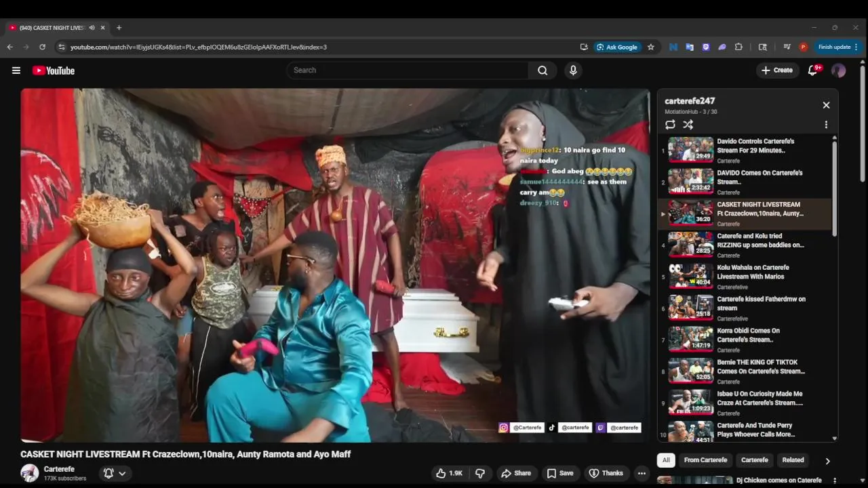The height and width of the screenshot is (488, 868).
Task: Open the Extensions puzzle menu
Action: pos(738,47)
